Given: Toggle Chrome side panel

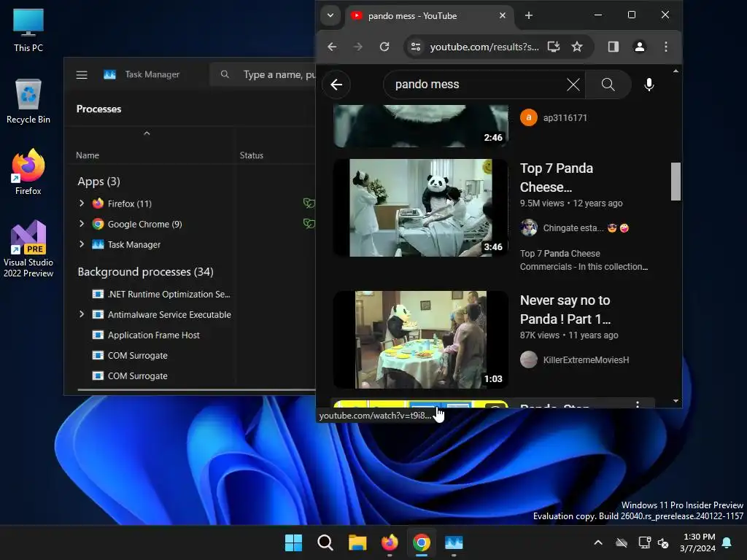Looking at the screenshot, I should click(x=613, y=47).
